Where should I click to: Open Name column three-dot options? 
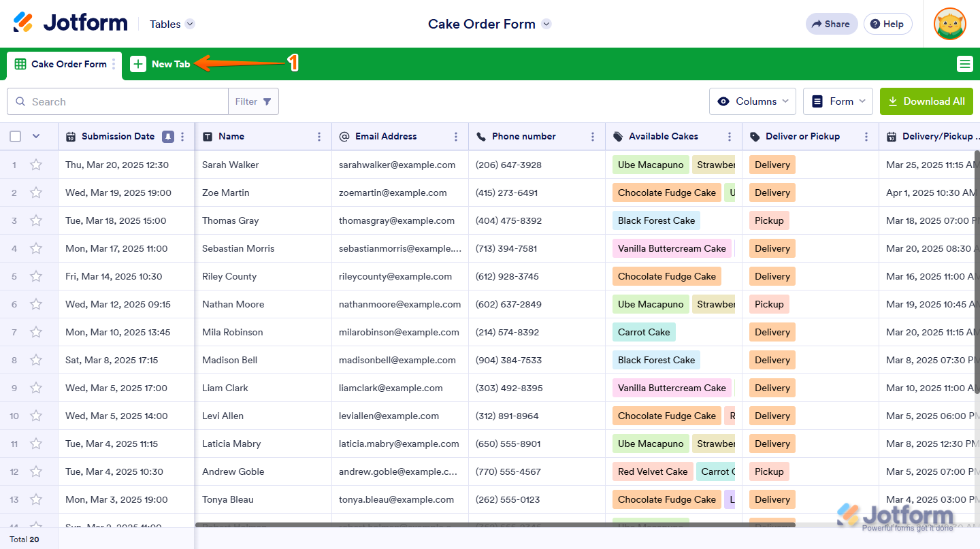click(319, 137)
